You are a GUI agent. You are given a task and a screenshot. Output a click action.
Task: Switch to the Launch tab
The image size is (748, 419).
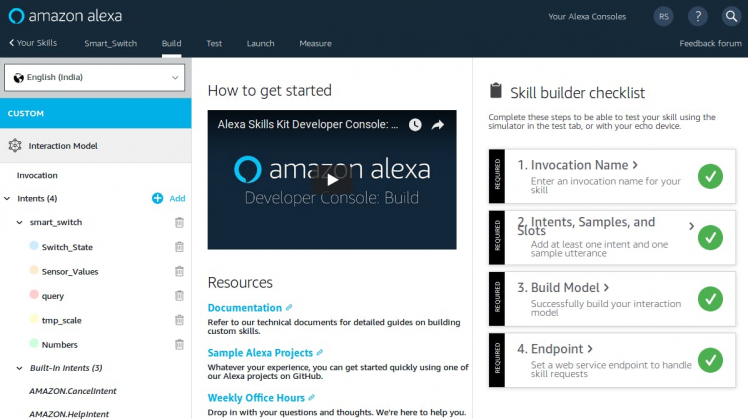(x=260, y=43)
